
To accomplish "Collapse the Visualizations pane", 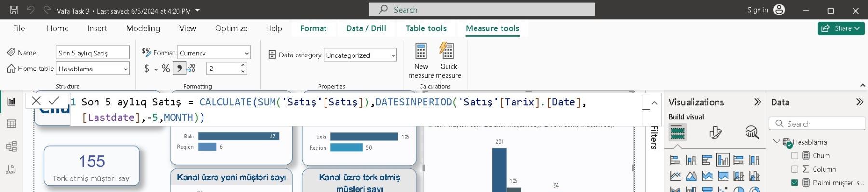I will click(x=758, y=102).
